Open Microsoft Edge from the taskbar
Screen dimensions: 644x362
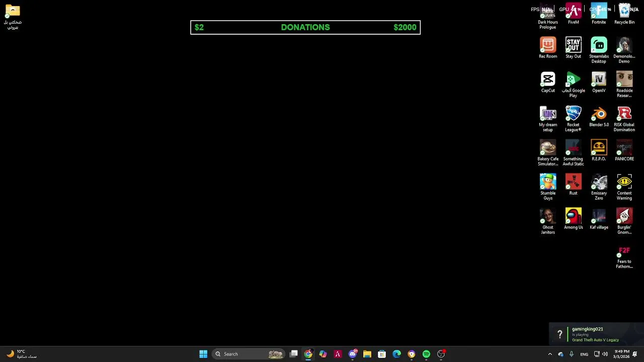tap(397, 354)
